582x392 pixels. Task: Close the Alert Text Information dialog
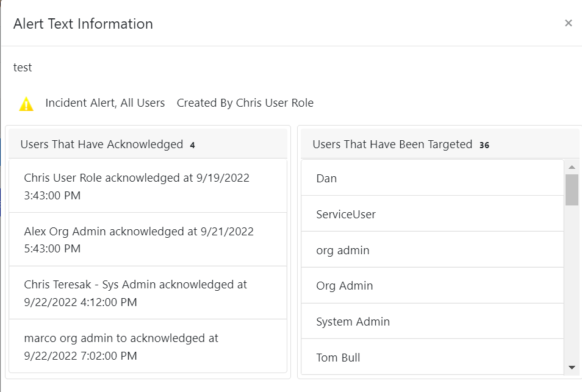tap(568, 23)
